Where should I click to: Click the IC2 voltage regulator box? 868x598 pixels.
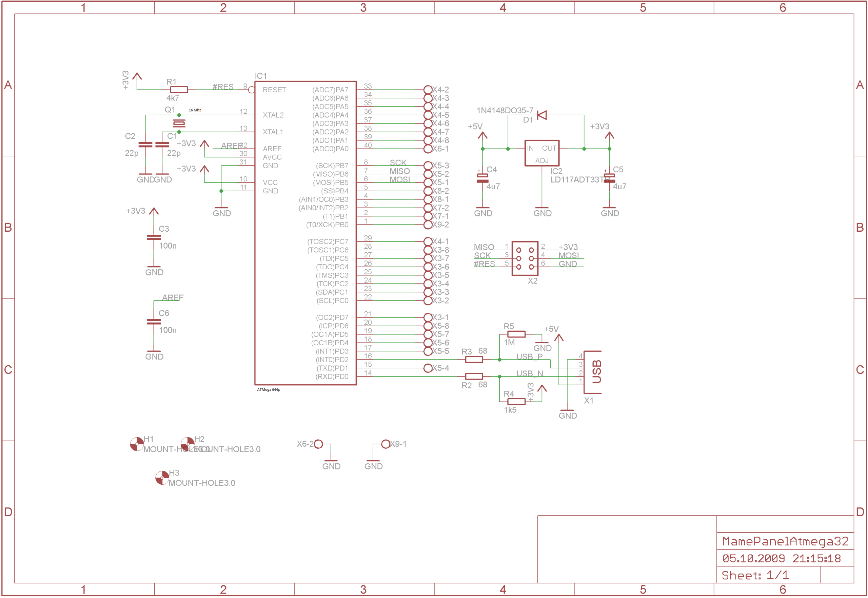coord(541,153)
